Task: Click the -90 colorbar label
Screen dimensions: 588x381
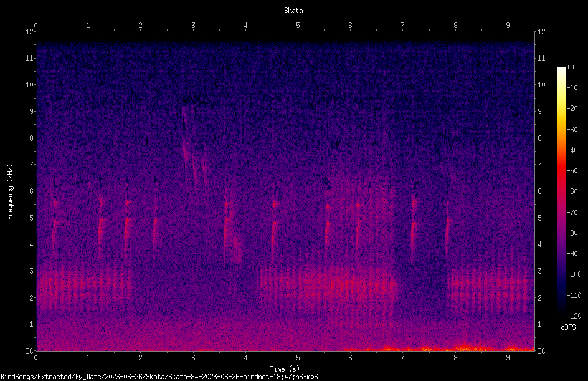Action: (572, 254)
